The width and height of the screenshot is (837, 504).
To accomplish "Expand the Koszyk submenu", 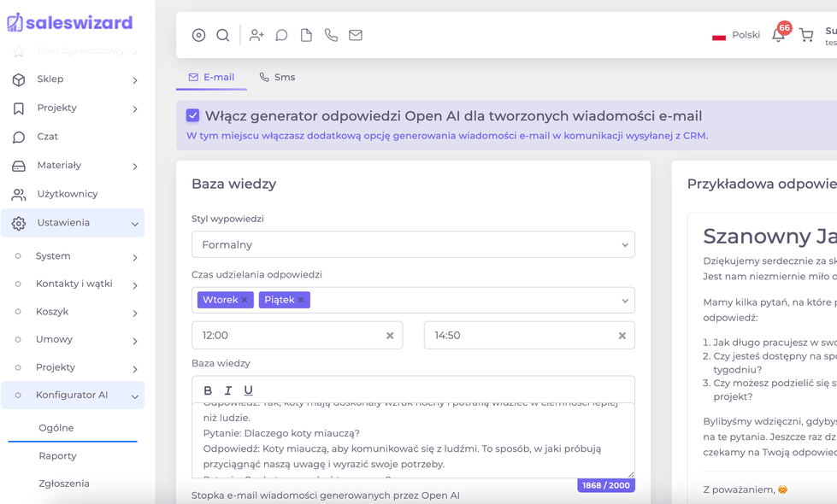I will click(x=135, y=314).
